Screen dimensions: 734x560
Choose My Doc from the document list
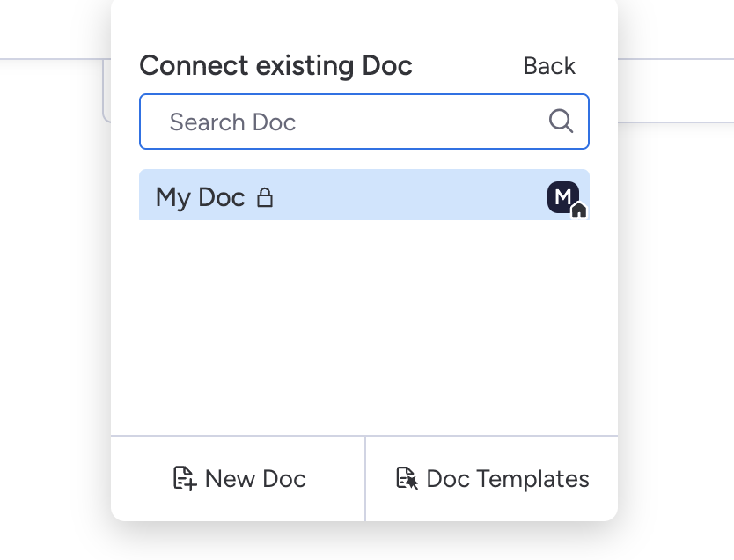pos(364,195)
